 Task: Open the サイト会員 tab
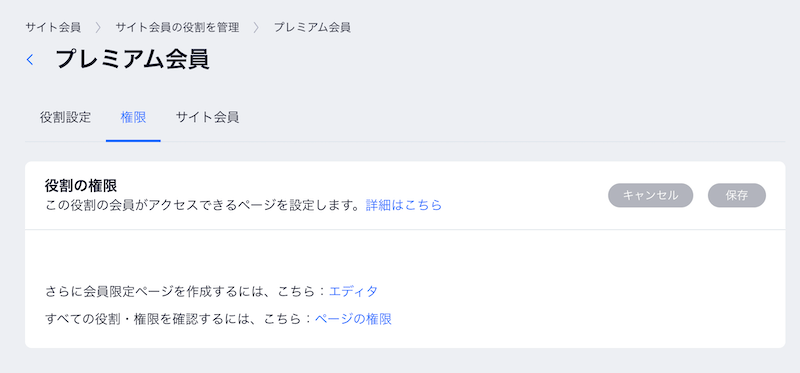(x=207, y=117)
